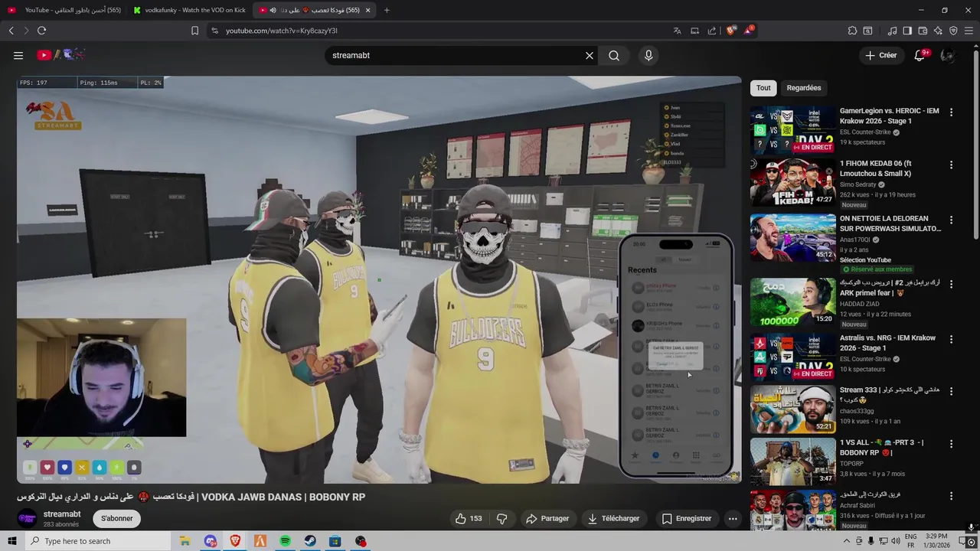
Task: Show hidden system tray icons
Action: (x=846, y=541)
